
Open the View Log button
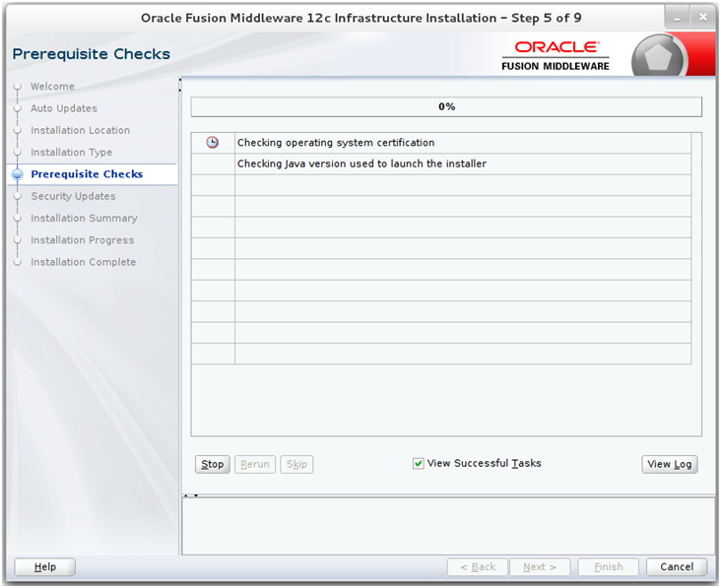tap(670, 464)
